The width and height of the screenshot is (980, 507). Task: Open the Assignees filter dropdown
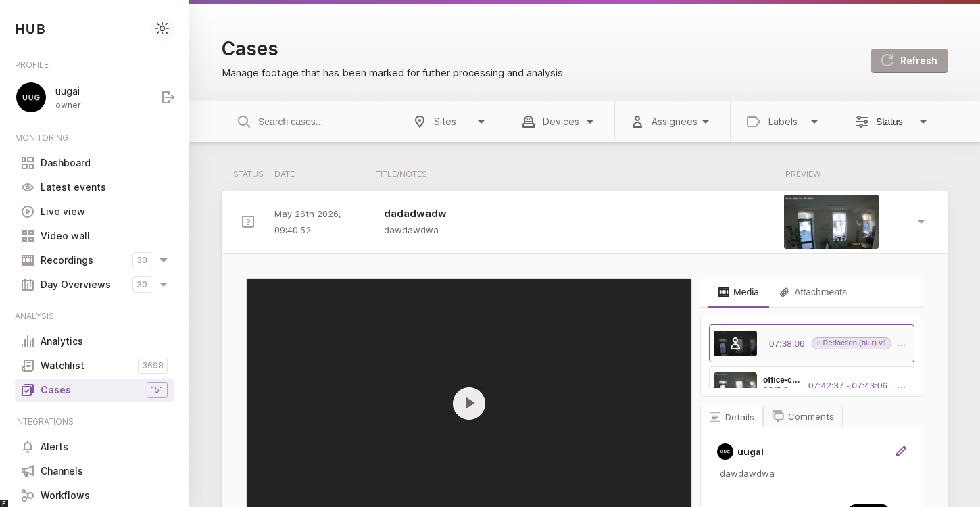coord(672,122)
